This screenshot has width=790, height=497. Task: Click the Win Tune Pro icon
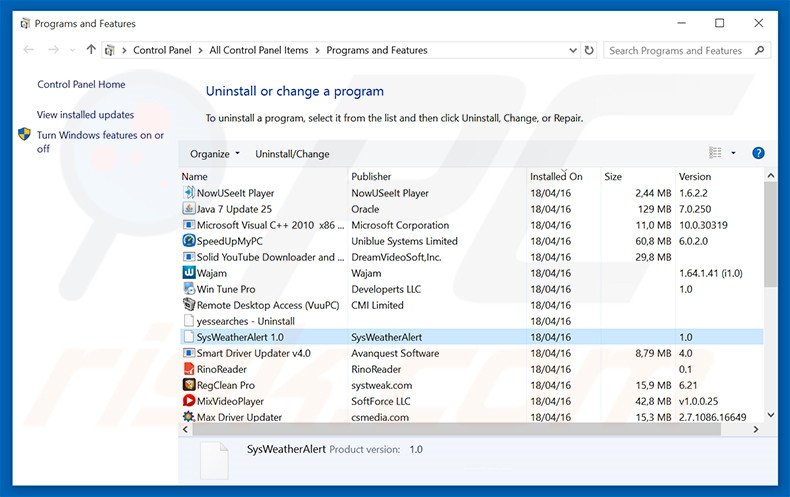pos(188,289)
